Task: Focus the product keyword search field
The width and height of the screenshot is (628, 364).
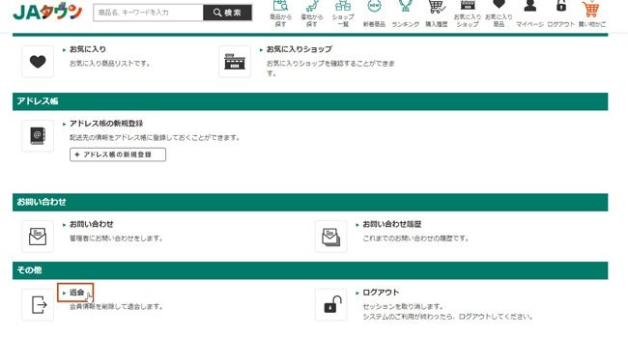Action: pyautogui.click(x=148, y=13)
